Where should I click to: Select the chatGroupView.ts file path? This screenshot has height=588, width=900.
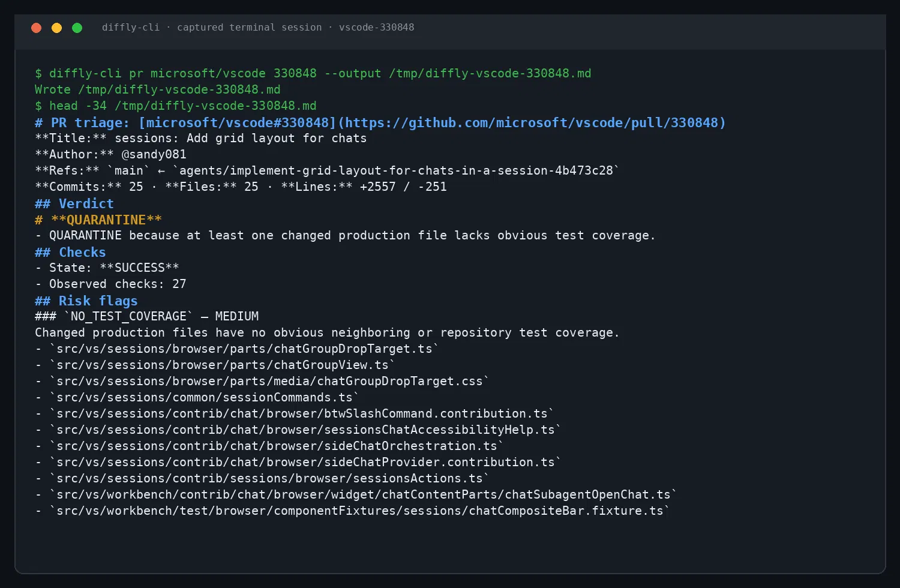pyautogui.click(x=223, y=365)
